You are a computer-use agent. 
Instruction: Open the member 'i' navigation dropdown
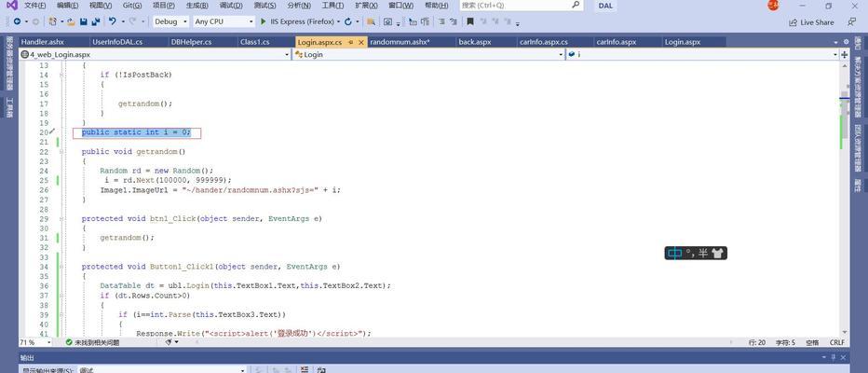702,55
